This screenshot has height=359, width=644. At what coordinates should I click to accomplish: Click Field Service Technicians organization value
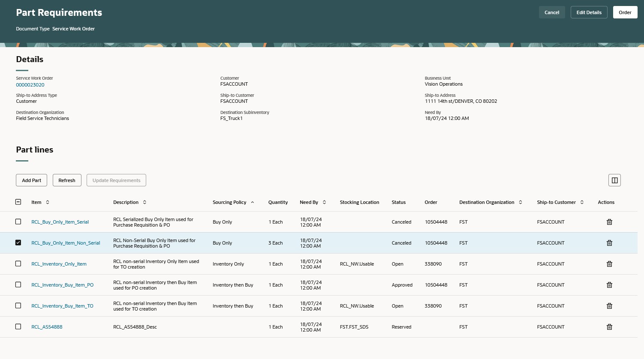(42, 118)
